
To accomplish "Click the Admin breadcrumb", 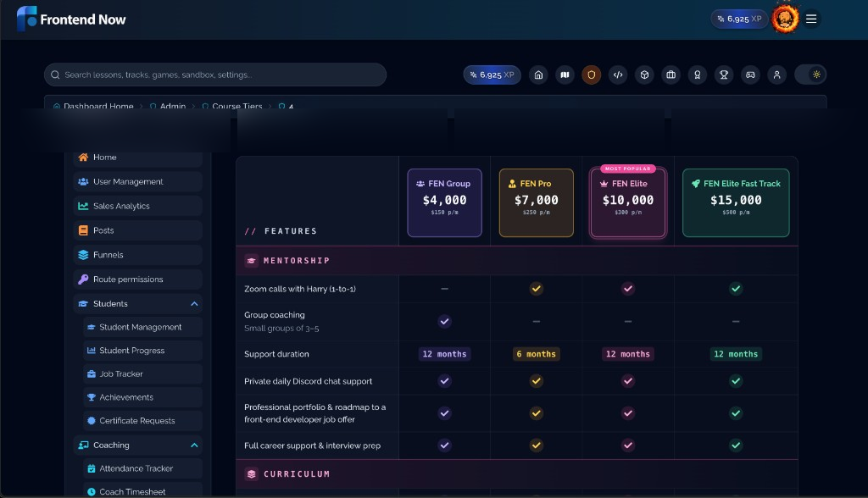I will click(168, 106).
